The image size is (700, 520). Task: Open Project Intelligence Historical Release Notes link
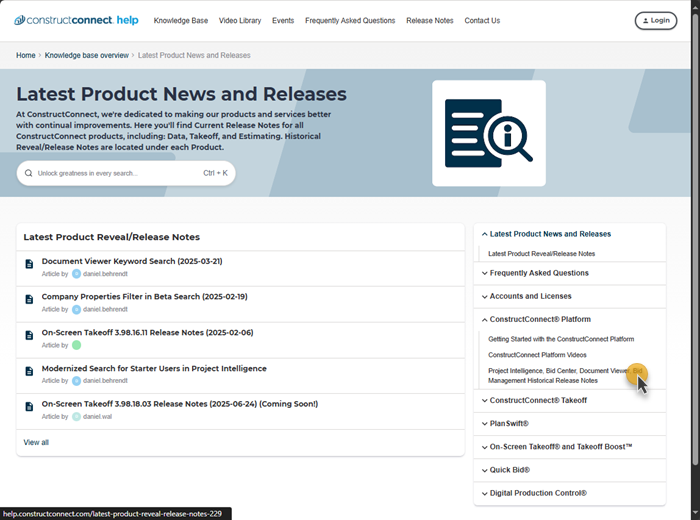click(x=565, y=376)
